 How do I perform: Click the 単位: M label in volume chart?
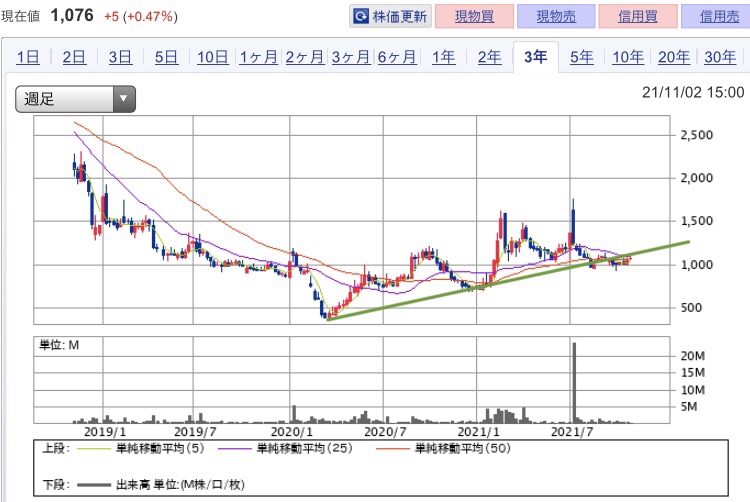59,345
